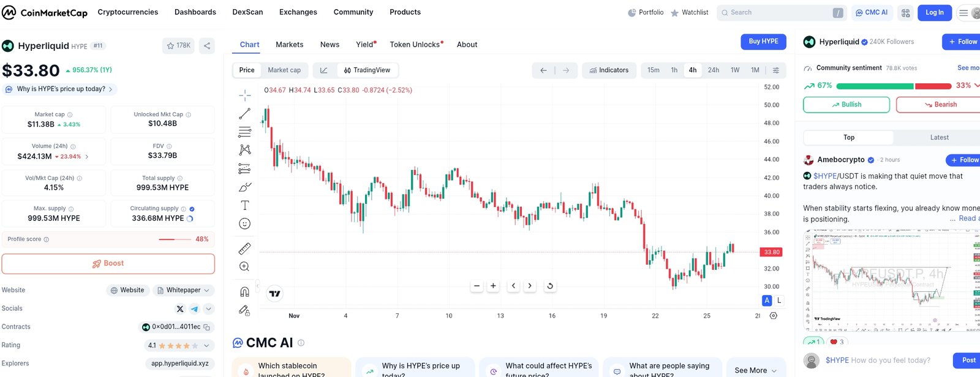Reset the chart view
The image size is (980, 377).
coord(550,286)
